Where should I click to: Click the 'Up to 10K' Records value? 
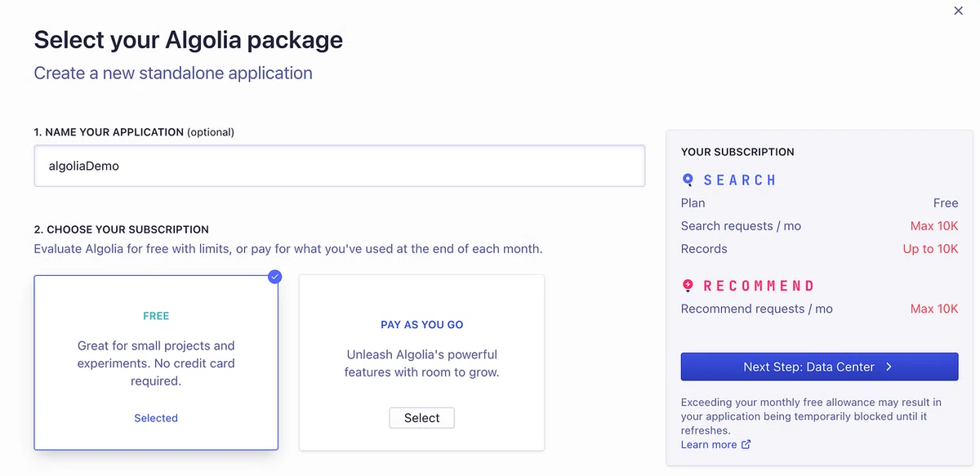click(x=930, y=249)
